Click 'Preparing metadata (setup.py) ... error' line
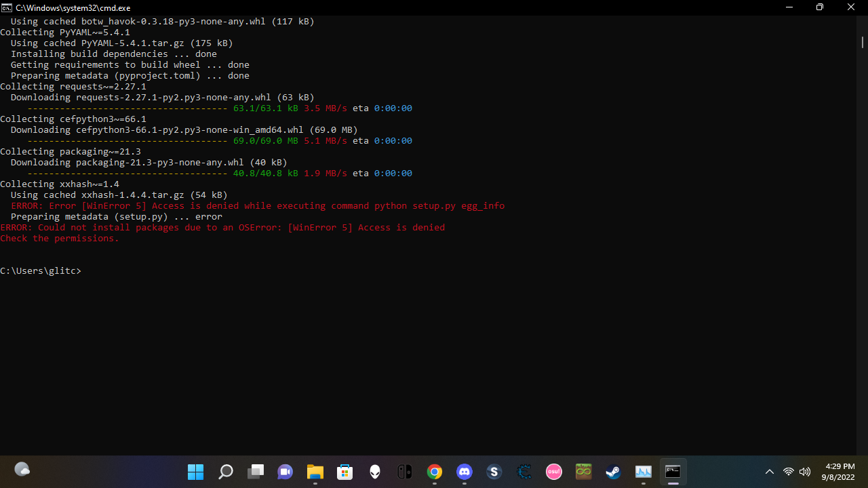Screen dimensions: 868x488 117,217
